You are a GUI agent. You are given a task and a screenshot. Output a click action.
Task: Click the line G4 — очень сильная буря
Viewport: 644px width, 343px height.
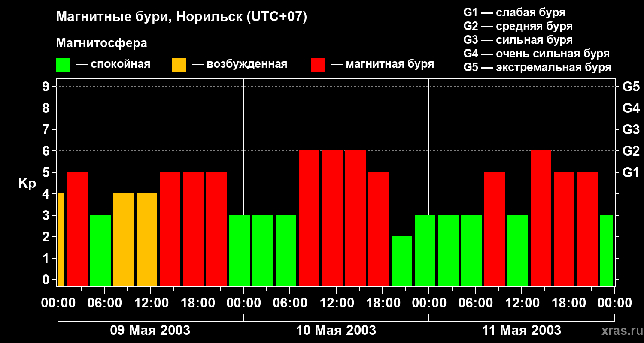[x=537, y=54]
